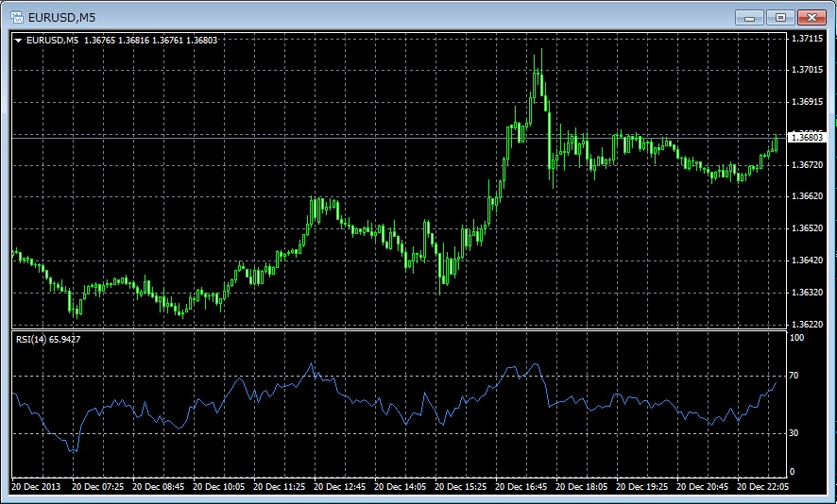Click the 1.36220 price axis label

tap(808, 324)
